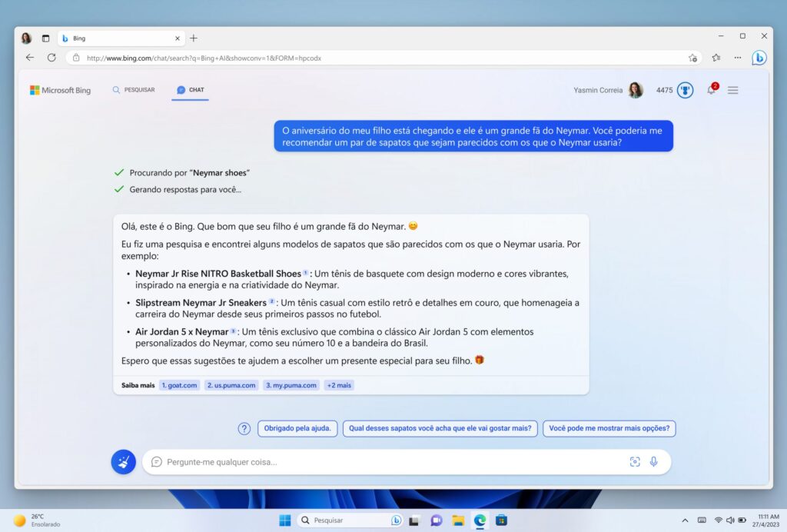Launch Teams Chat from taskbar

437,520
